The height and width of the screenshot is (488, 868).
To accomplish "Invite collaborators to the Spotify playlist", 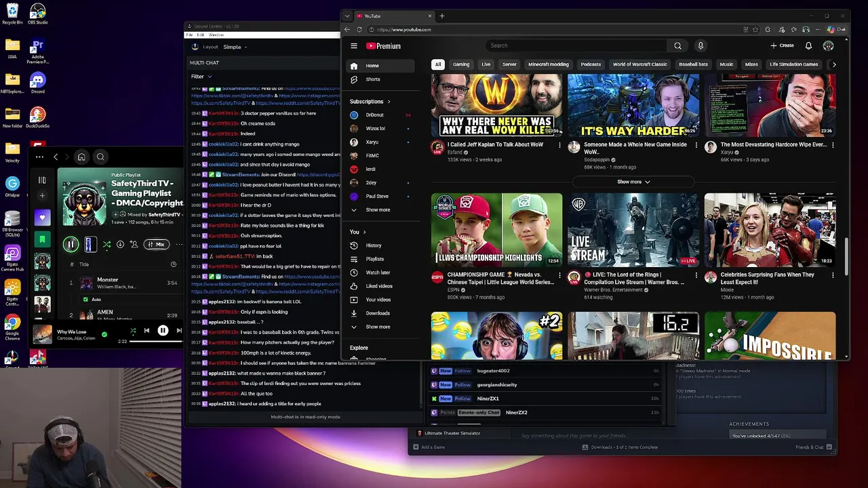I will point(134,245).
